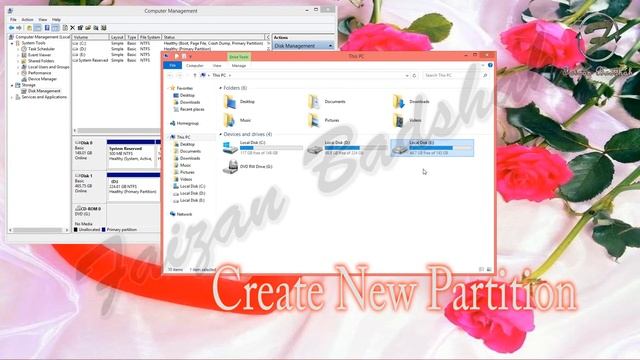Collapse the Folders (6) group
Screen dimensions: 640x360
tap(221, 88)
